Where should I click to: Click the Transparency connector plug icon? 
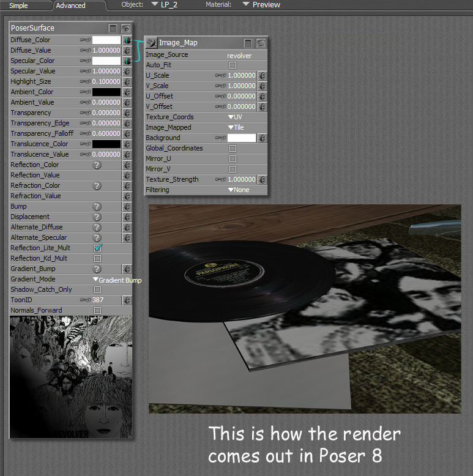pyautogui.click(x=127, y=113)
